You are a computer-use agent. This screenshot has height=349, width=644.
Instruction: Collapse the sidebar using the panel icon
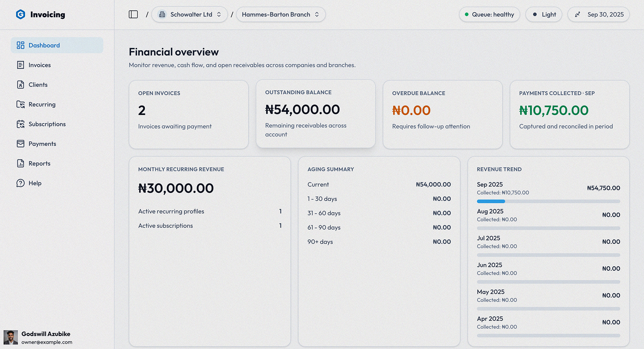(133, 14)
